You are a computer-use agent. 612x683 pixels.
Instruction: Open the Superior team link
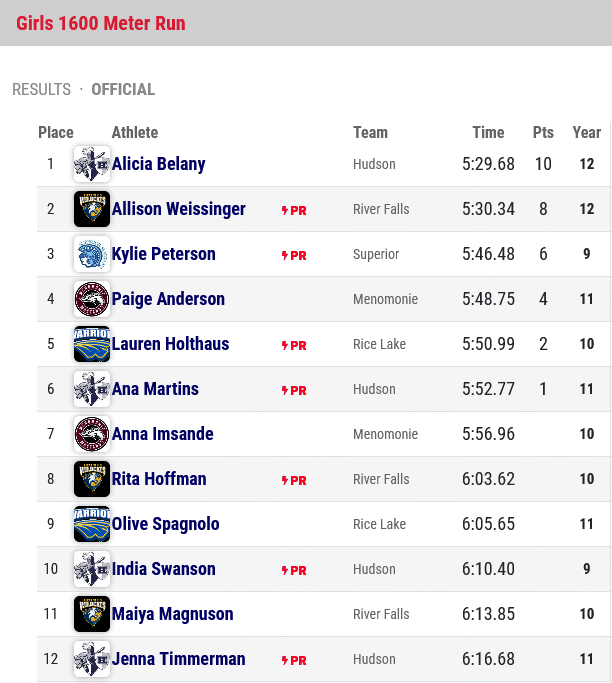pyautogui.click(x=376, y=254)
